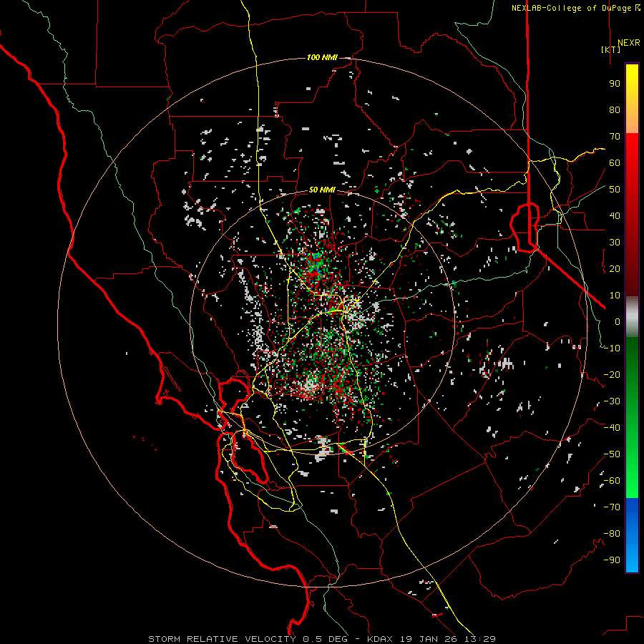Click the 90 value on the velocity scale

pos(615,84)
